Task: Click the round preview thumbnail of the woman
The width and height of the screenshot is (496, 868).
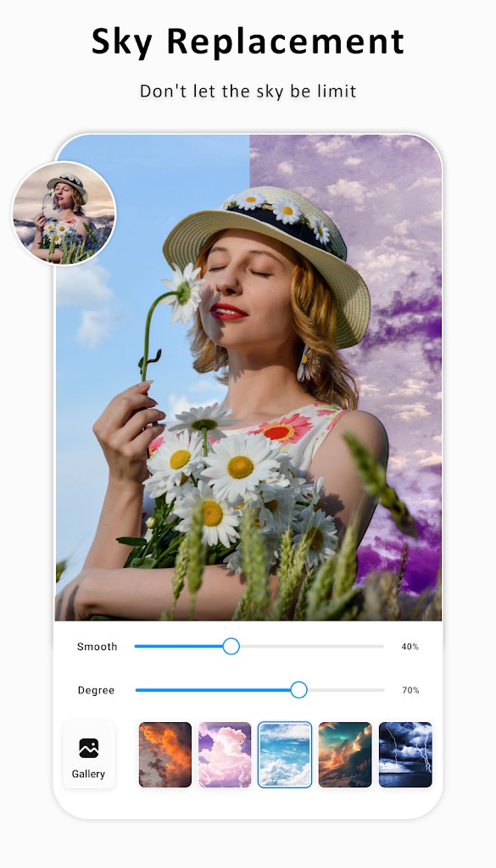Action: click(64, 213)
